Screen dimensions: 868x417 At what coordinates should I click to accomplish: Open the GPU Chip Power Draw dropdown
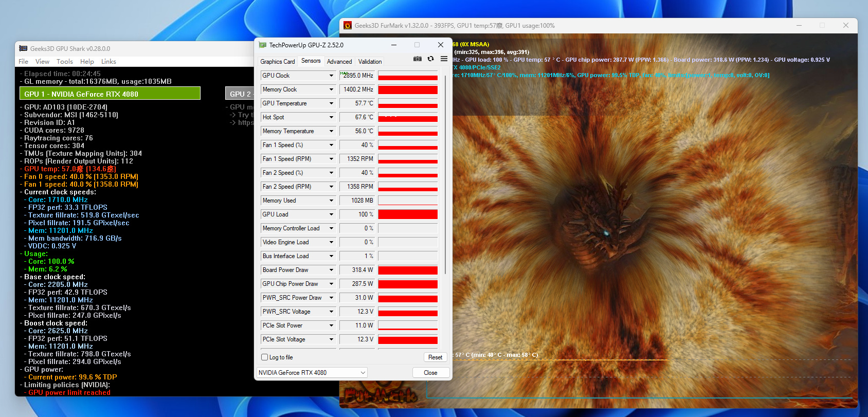[332, 284]
